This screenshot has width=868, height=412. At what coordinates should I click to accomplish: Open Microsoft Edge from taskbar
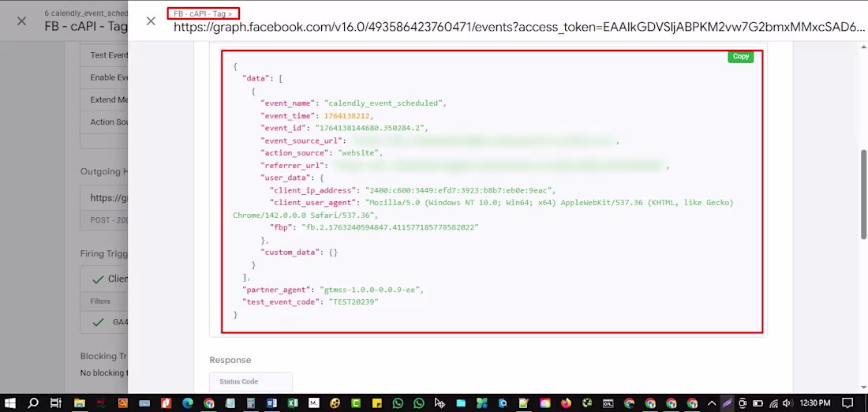(x=188, y=403)
